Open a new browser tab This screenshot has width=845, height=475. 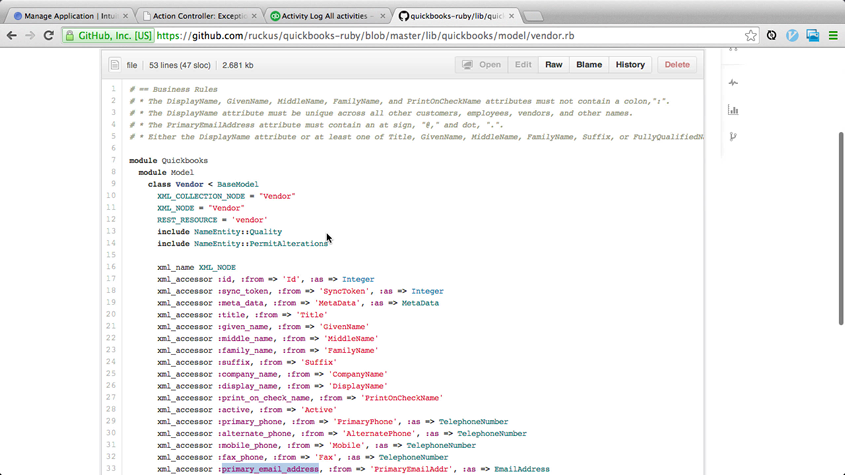[533, 16]
